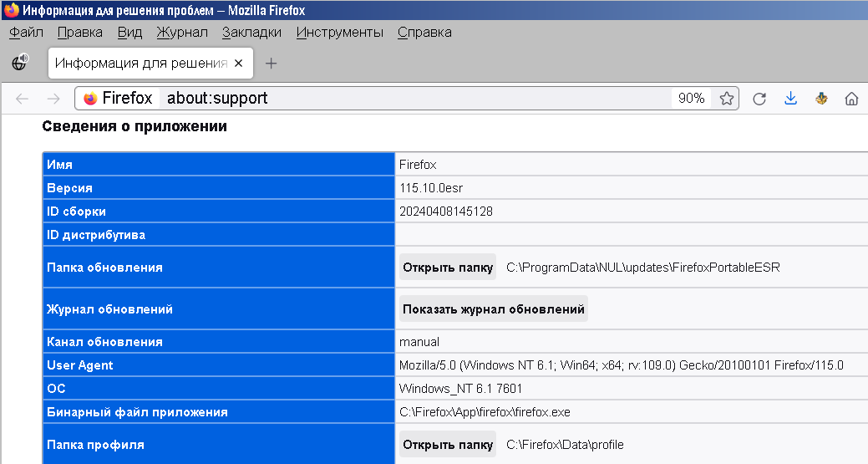
Task: Open the Файл menu
Action: point(26,32)
